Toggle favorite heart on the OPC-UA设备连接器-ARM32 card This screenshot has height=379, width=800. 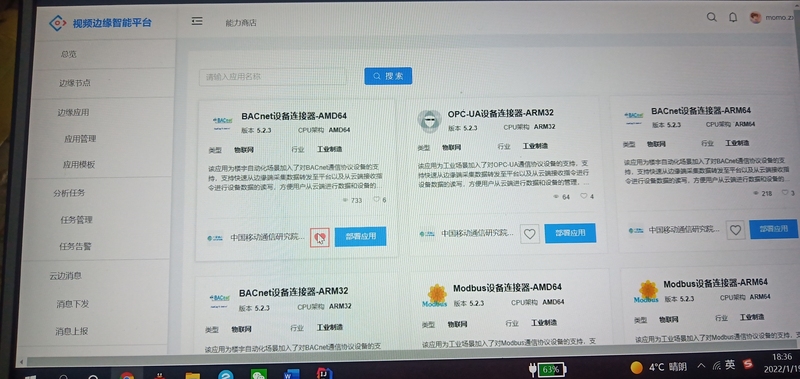(x=530, y=234)
